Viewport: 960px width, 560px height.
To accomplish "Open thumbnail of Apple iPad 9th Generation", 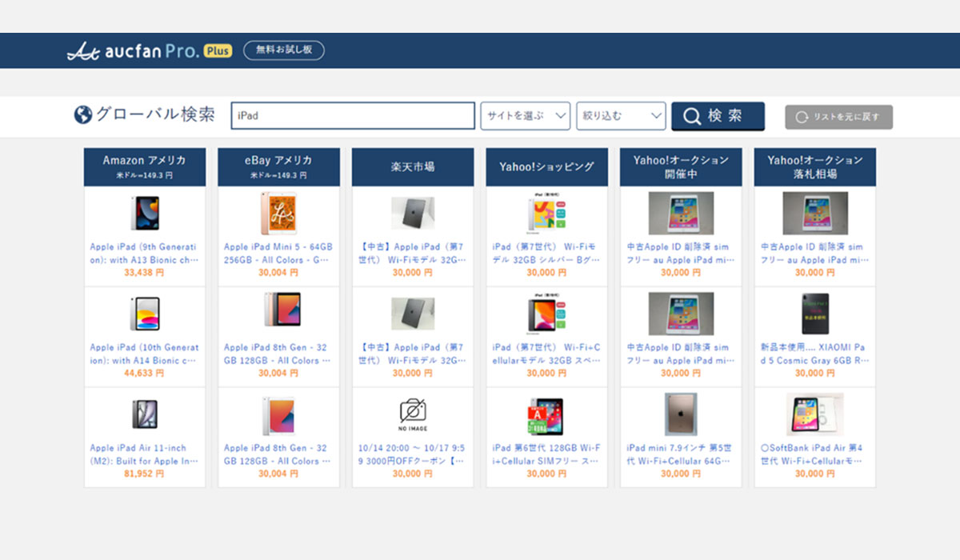I will [145, 214].
